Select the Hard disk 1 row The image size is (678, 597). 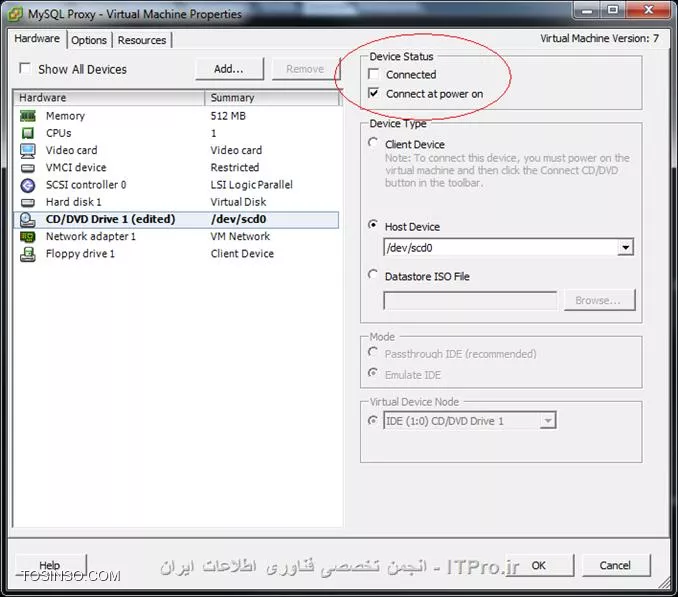pos(176,202)
